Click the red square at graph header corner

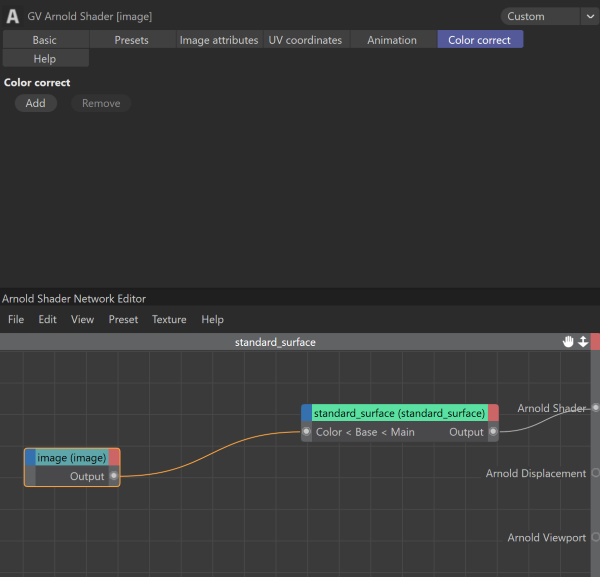pyautogui.click(x=595, y=341)
